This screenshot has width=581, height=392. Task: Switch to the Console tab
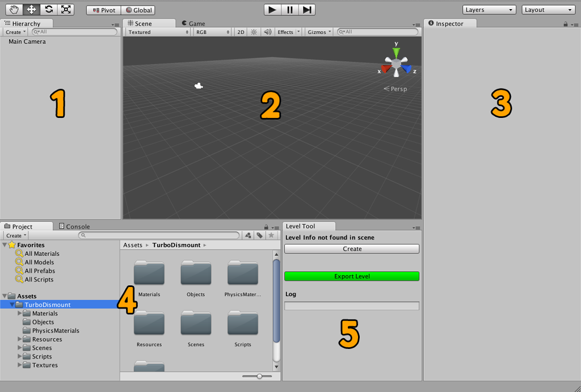point(74,226)
